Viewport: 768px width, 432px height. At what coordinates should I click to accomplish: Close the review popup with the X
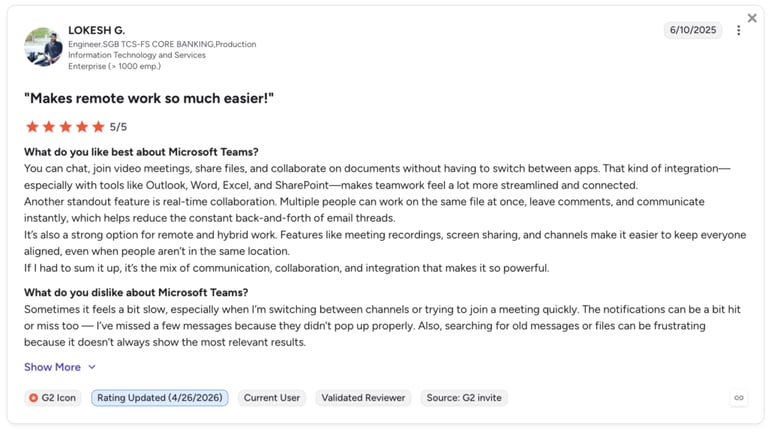[752, 18]
